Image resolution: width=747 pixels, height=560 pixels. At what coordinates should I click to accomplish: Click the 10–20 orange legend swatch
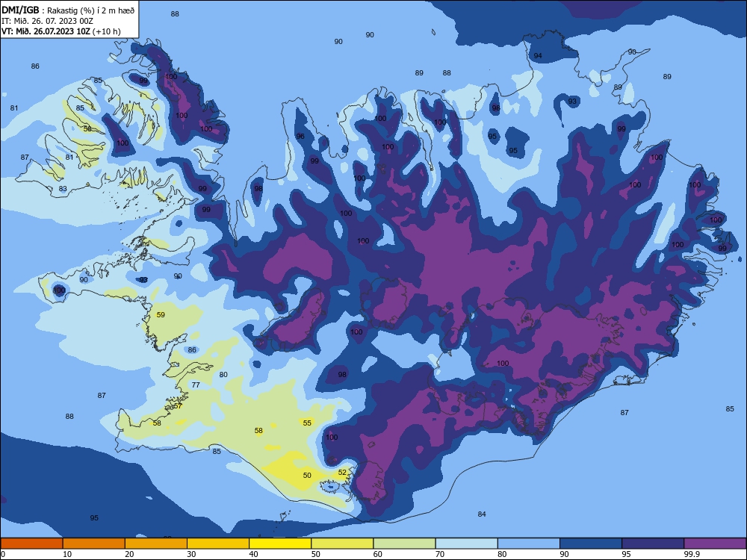pyautogui.click(x=94, y=544)
